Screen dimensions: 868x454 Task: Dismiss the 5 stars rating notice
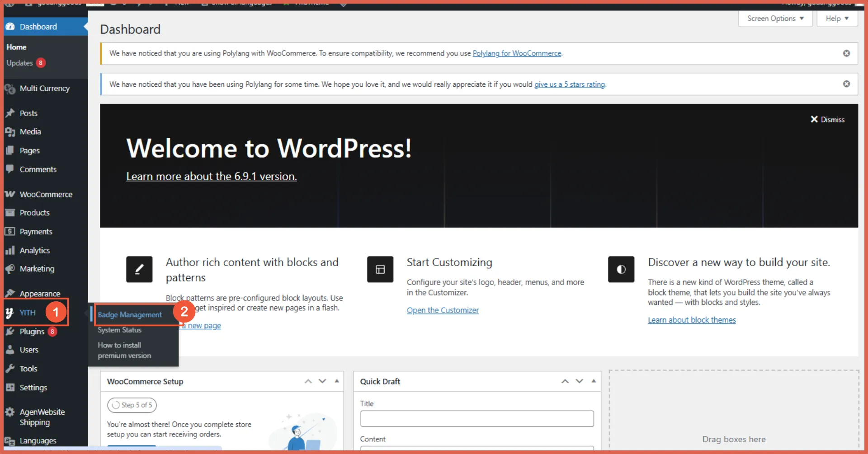(846, 84)
